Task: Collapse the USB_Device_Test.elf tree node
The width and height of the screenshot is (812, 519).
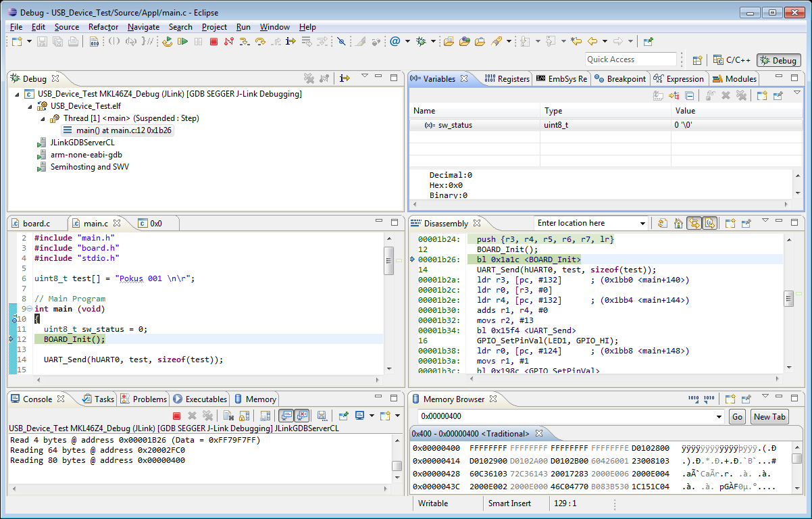Action: 30,106
